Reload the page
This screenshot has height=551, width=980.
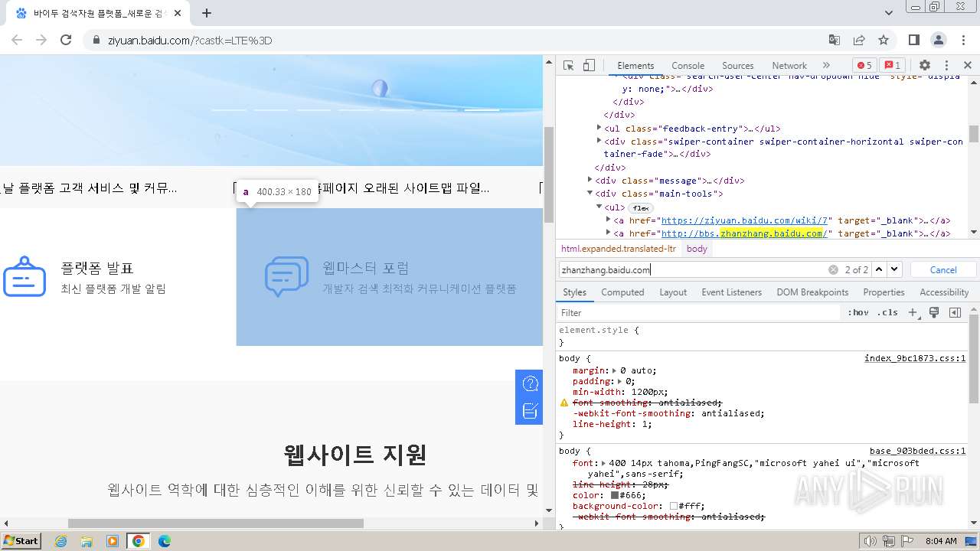[66, 40]
